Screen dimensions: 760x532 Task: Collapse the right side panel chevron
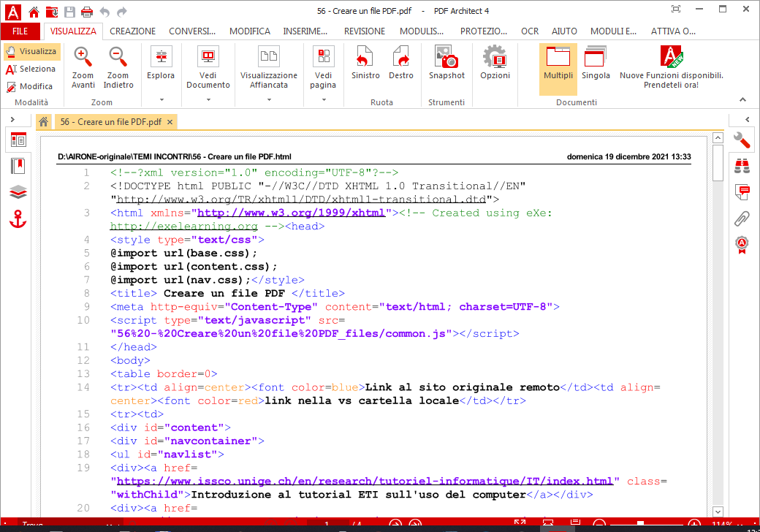point(747,119)
